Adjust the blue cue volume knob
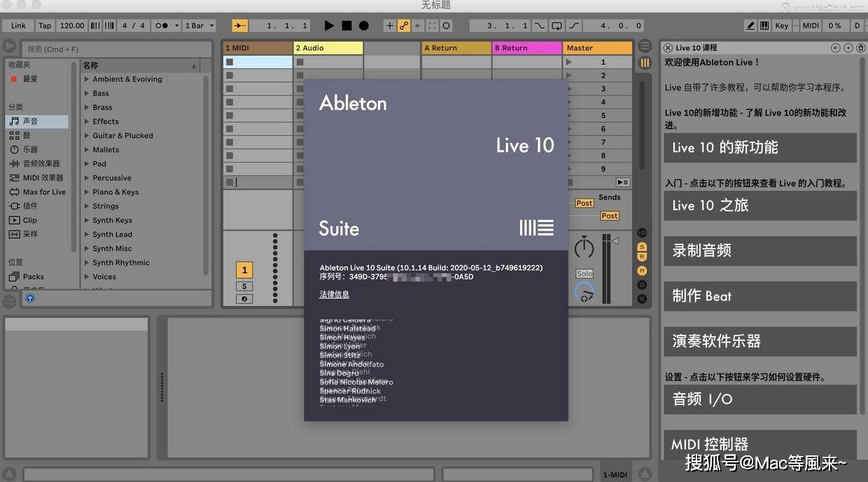Image resolution: width=868 pixels, height=482 pixels. (584, 292)
